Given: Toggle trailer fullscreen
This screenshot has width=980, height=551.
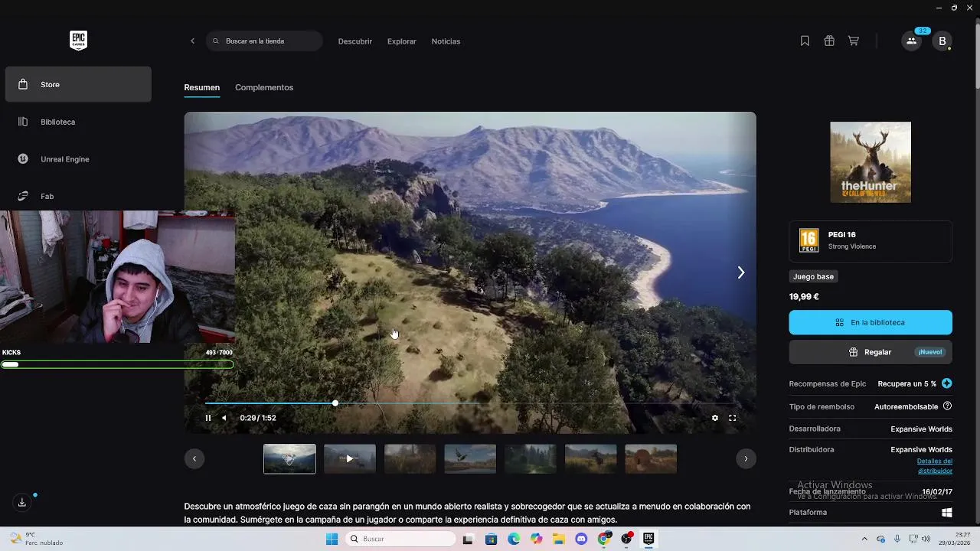Looking at the screenshot, I should [x=732, y=418].
